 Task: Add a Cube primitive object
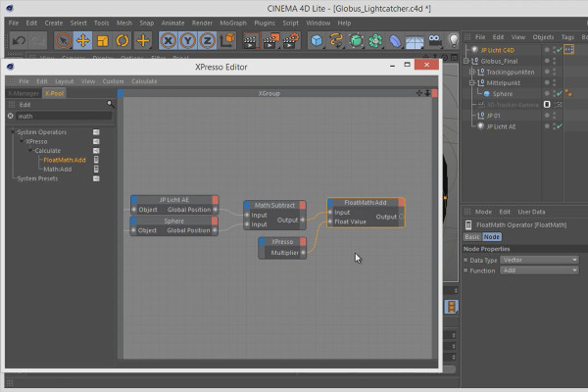tap(317, 40)
